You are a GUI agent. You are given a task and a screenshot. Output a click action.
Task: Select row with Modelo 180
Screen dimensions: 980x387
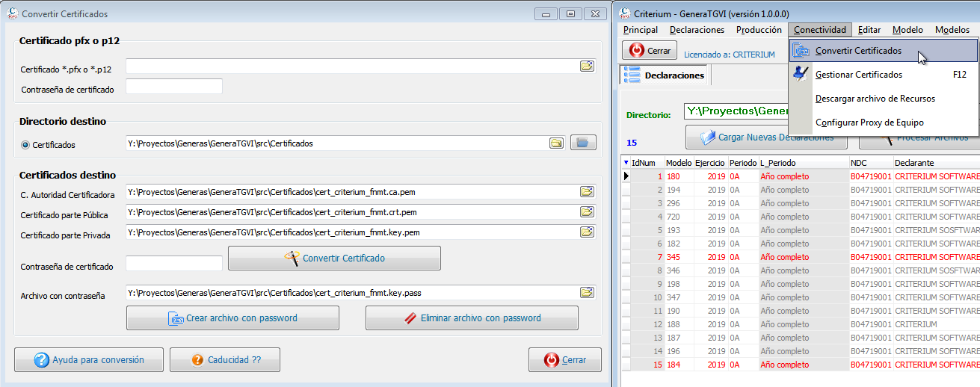(x=801, y=176)
